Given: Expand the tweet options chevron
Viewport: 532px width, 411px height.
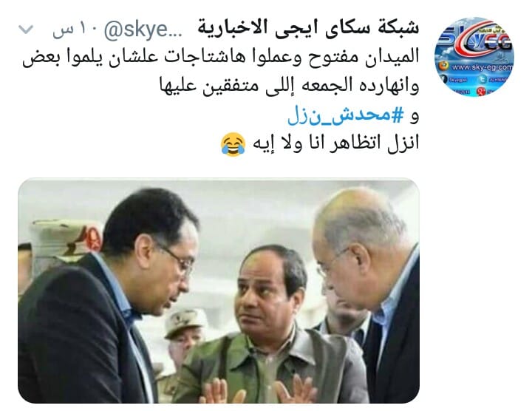Looking at the screenshot, I should (x=26, y=30).
